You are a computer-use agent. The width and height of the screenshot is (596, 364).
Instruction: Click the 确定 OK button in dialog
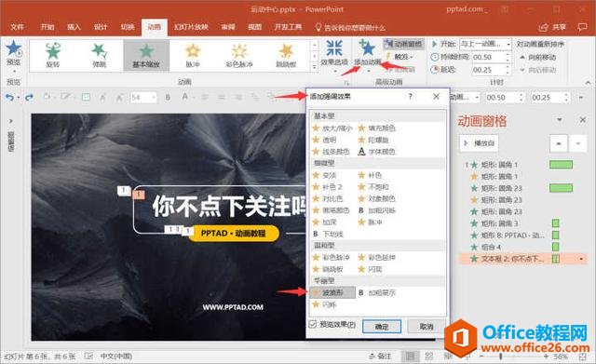point(382,327)
